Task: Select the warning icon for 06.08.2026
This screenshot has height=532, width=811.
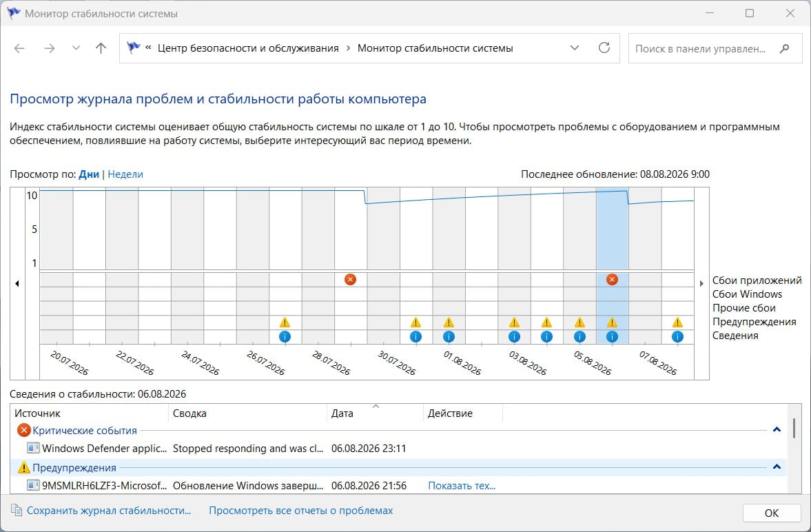Action: [612, 323]
